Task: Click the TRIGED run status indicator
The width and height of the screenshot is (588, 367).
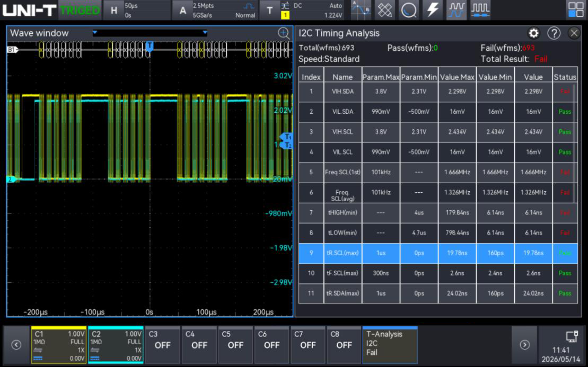Action: click(x=80, y=11)
